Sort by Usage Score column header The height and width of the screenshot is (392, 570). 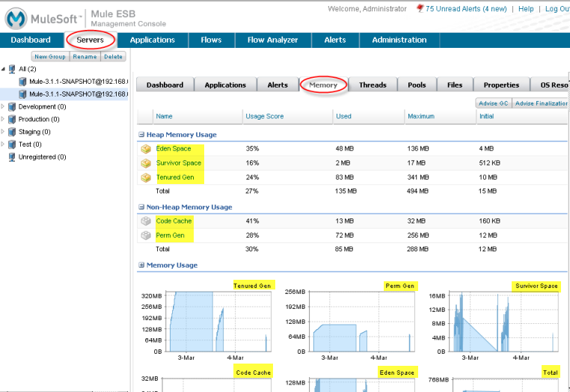(264, 116)
